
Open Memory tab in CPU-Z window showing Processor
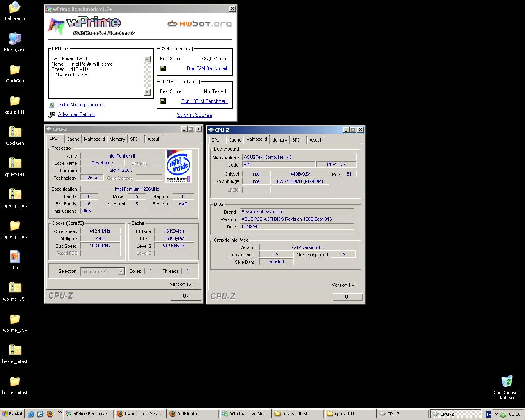[x=117, y=139]
